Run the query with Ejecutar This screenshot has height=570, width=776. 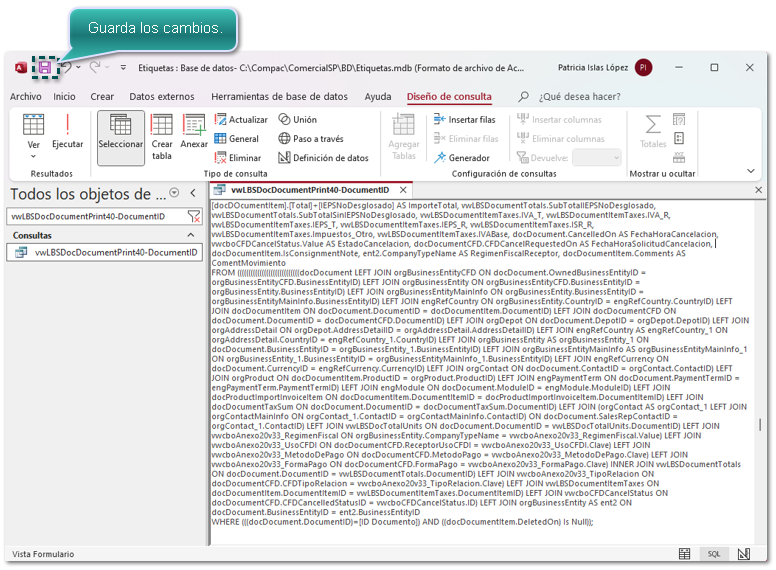[x=68, y=132]
